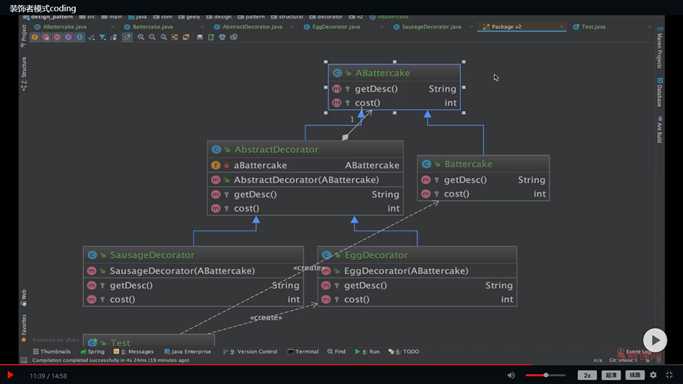Open the Terminal tool window
This screenshot has width=683, height=384.
pos(303,351)
